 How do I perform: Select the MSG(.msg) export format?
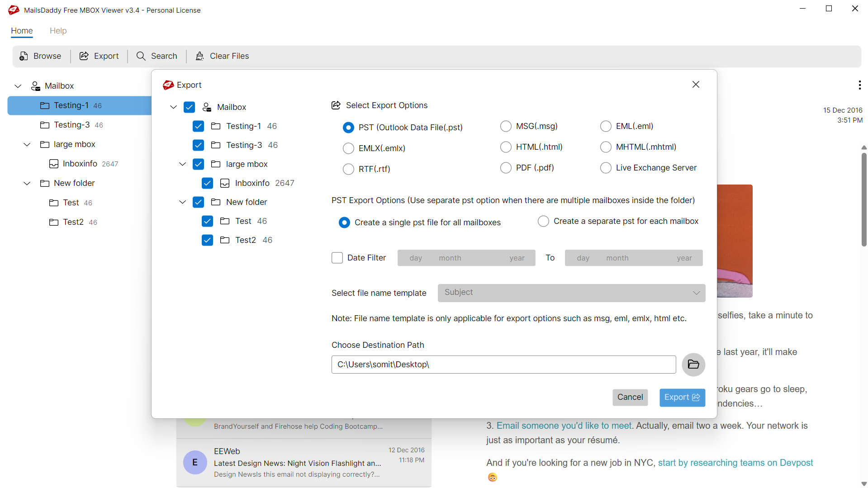[506, 126]
